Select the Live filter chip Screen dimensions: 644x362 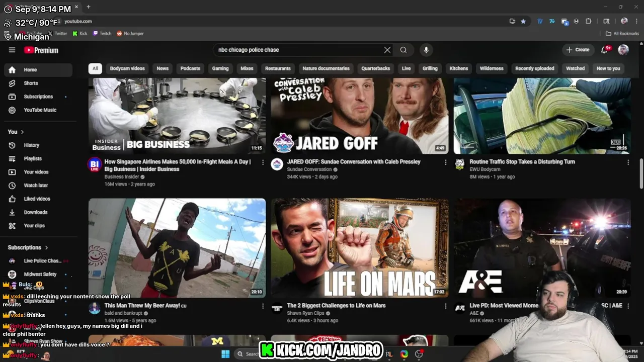tap(407, 68)
